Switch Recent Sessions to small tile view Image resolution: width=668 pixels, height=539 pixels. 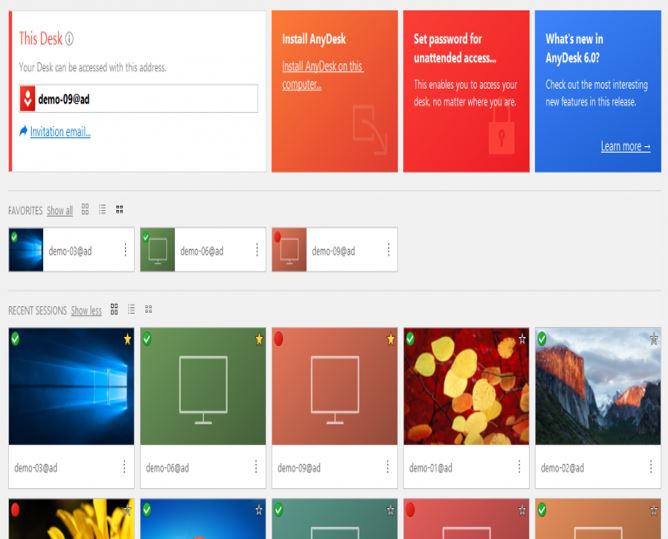coord(148,309)
